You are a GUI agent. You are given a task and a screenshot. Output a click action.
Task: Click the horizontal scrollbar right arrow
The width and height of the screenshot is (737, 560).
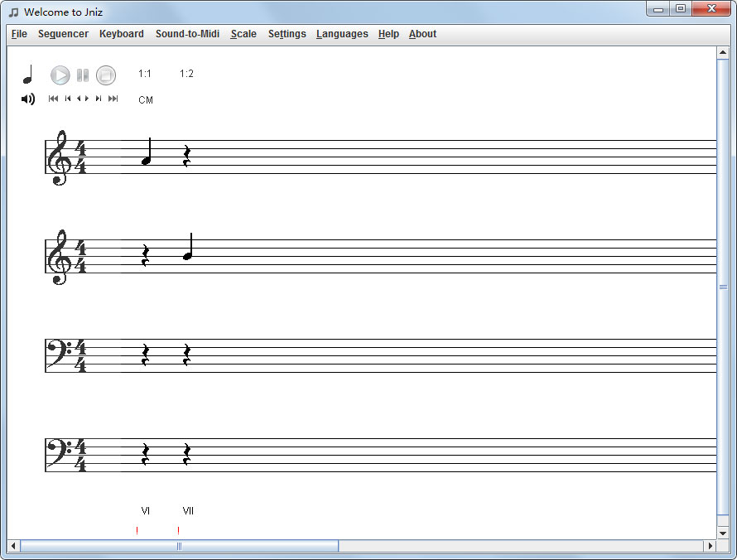[711, 546]
